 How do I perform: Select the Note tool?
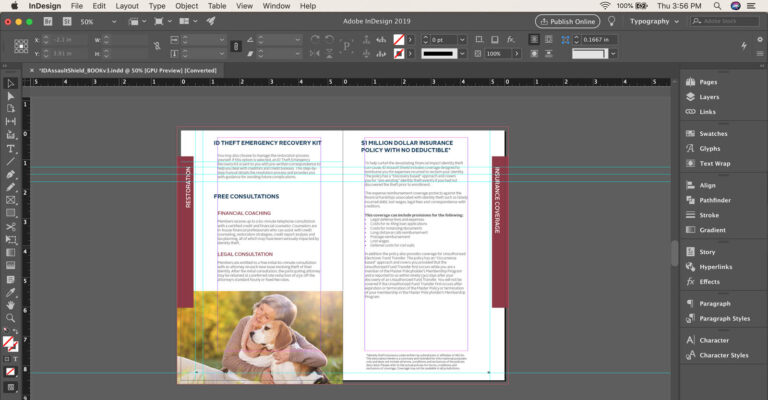pyautogui.click(x=10, y=280)
